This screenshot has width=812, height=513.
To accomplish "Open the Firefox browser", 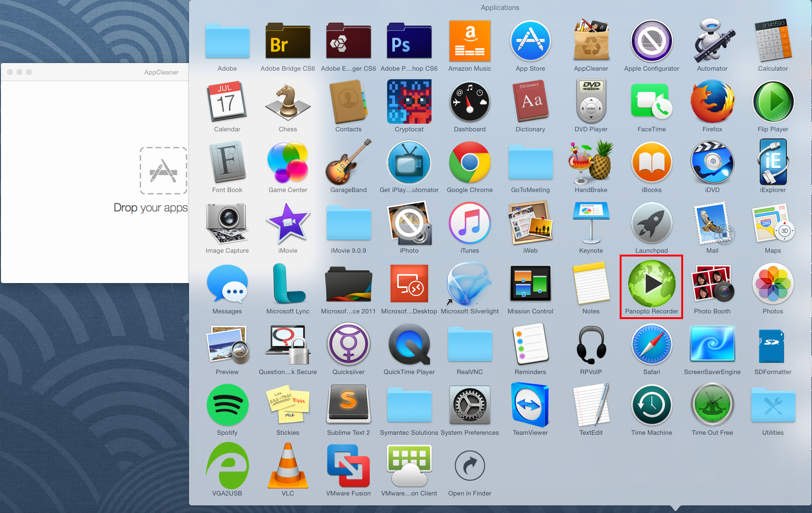I will tap(712, 102).
